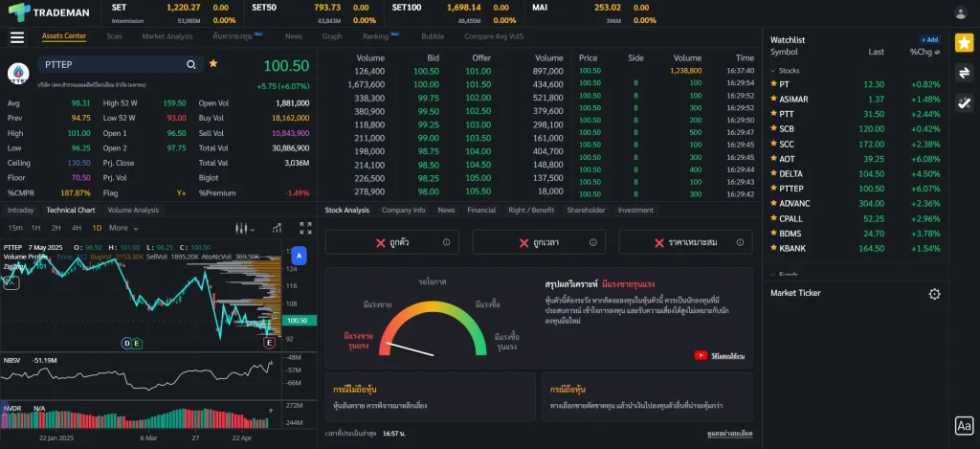Open the Company Info tab
980x449 pixels.
point(403,210)
